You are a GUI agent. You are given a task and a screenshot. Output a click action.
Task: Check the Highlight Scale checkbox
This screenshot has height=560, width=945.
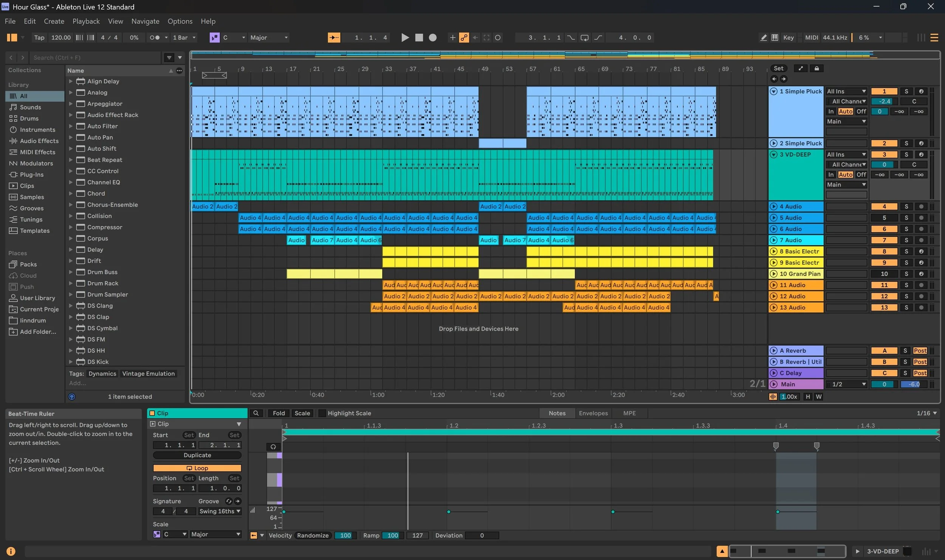point(322,413)
